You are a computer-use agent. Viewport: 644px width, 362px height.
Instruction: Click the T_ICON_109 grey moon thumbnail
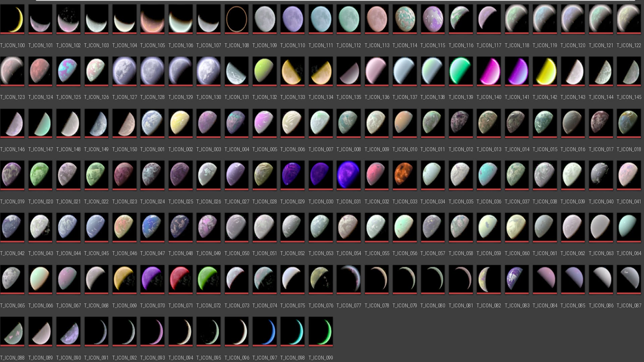click(x=265, y=19)
